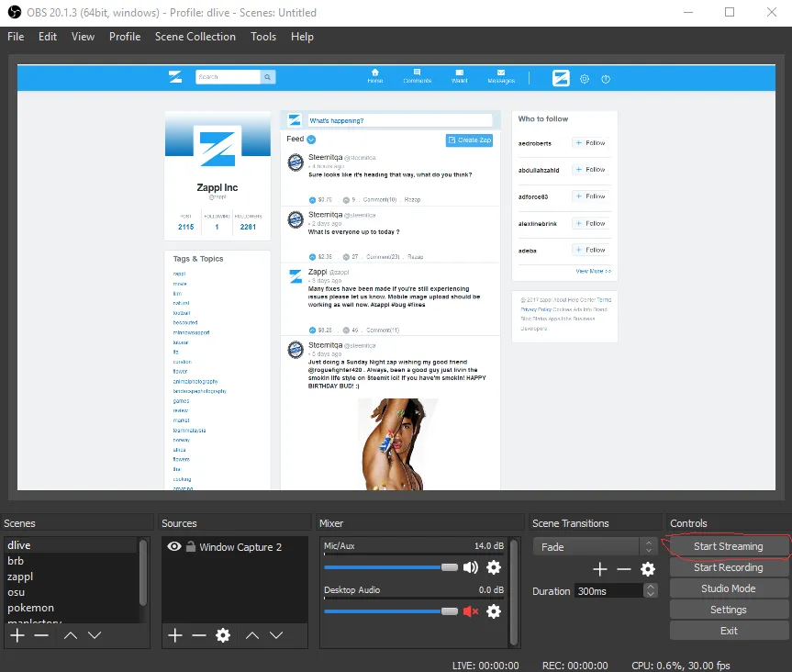Image resolution: width=792 pixels, height=672 pixels.
Task: Select the pokemon scene
Action: (71, 608)
